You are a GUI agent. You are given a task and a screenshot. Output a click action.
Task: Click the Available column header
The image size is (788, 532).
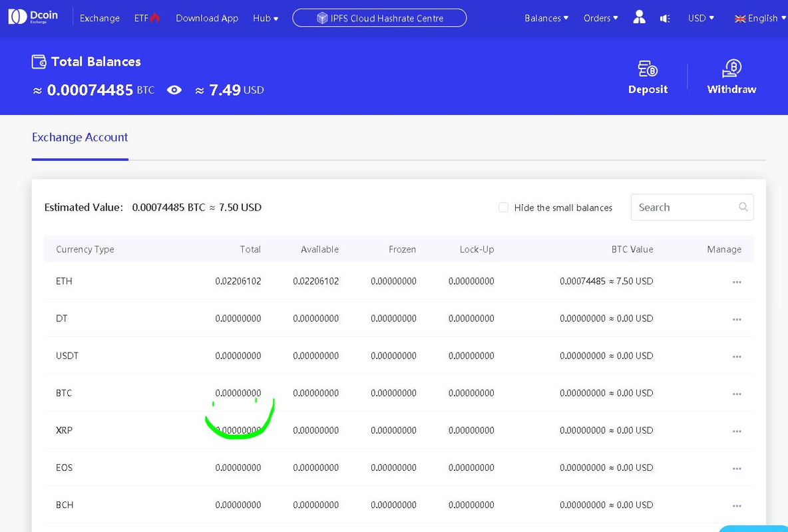(319, 249)
